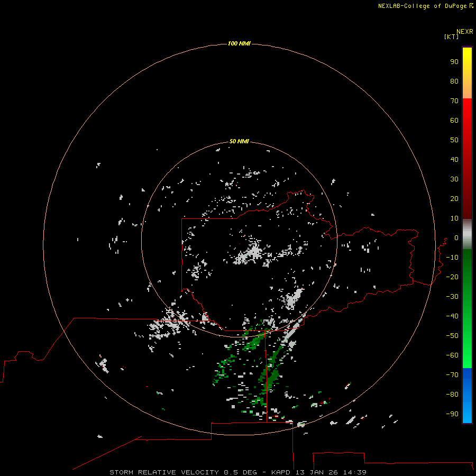Click the 30 value on the velocity scale
Viewport: 476px width, 476px height.
pos(454,179)
